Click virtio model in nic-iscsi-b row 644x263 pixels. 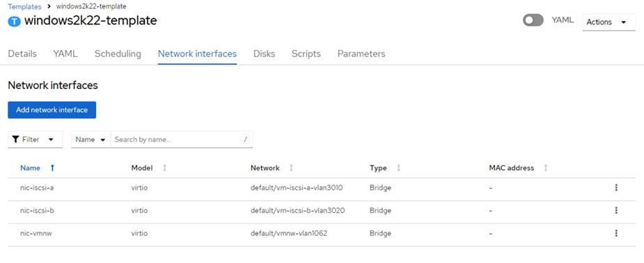point(139,211)
